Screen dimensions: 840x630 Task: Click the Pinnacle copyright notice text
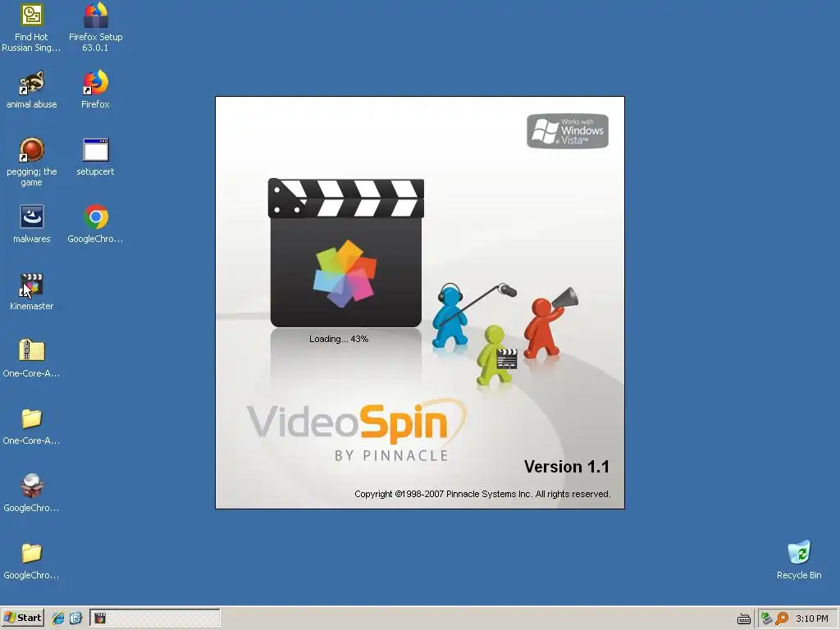click(x=482, y=494)
